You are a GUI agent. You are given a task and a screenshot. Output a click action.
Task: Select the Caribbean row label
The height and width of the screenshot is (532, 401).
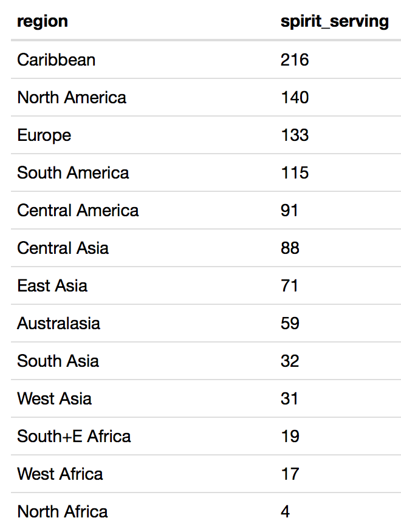pos(57,60)
